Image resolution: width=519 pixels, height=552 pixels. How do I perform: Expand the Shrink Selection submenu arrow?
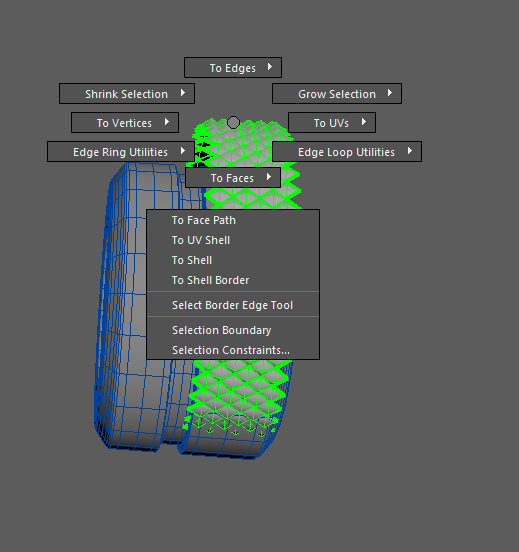pos(183,93)
